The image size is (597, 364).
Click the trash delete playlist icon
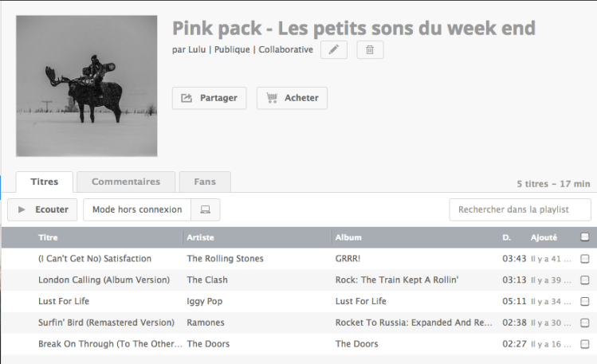(370, 50)
